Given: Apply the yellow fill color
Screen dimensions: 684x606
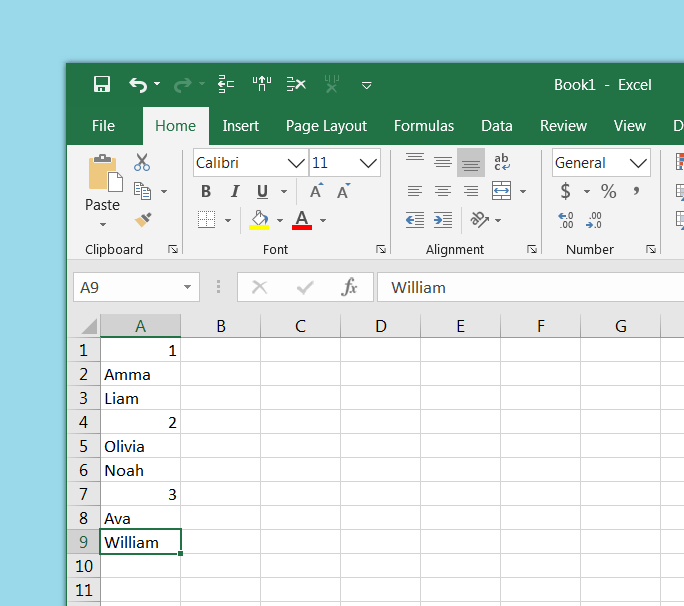Looking at the screenshot, I should click(259, 219).
